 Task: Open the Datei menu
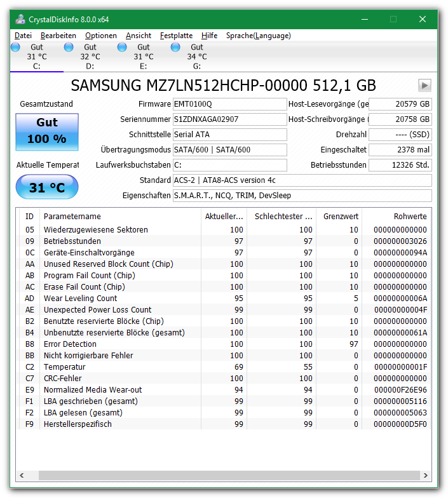(23, 36)
